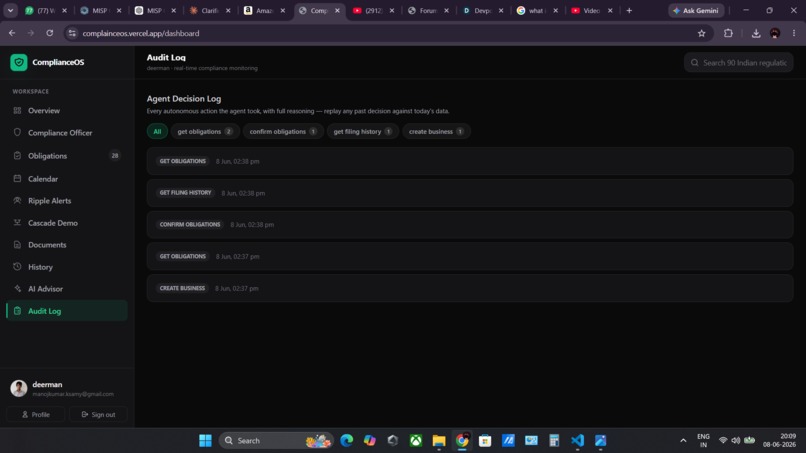
Task: Open CONFIRM OBLIGATIONS log entry
Action: 470,225
